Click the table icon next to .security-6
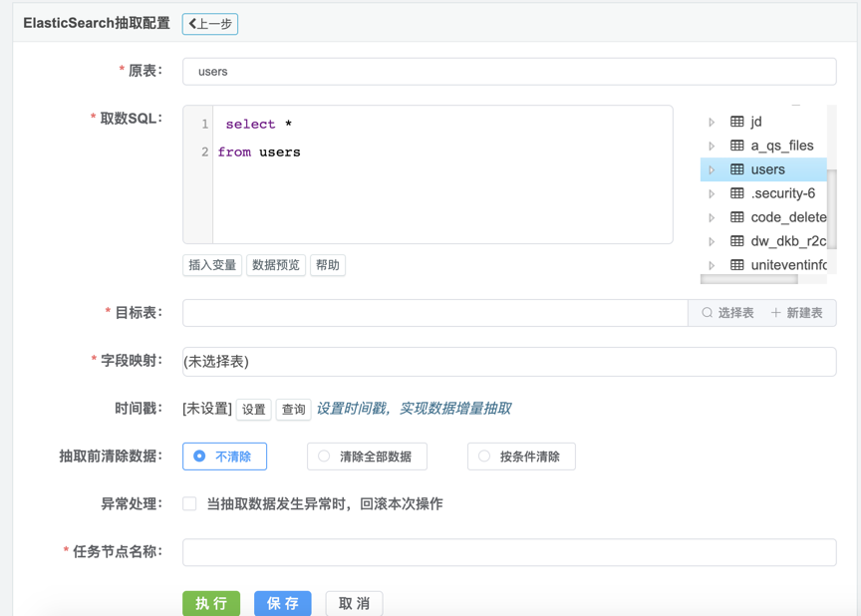The width and height of the screenshot is (861, 616). coord(737,193)
